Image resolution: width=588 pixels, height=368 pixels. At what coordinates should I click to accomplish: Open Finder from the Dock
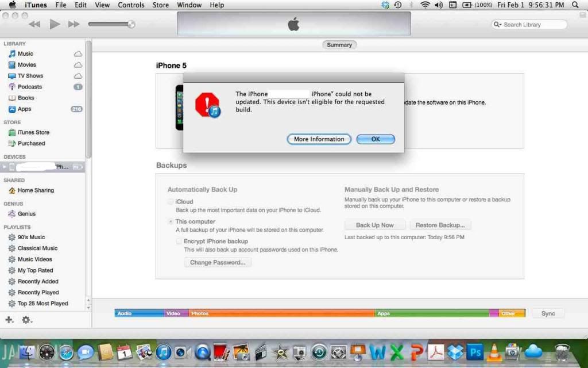(26, 352)
